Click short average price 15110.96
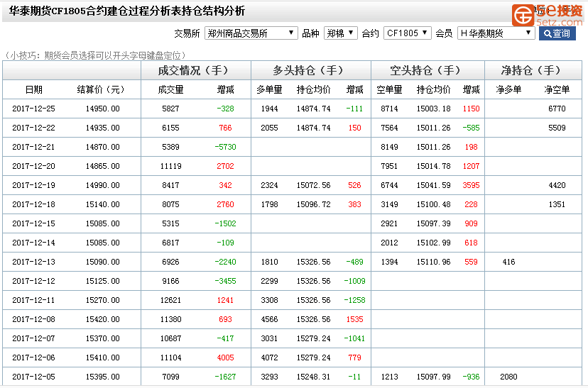 coord(433,262)
